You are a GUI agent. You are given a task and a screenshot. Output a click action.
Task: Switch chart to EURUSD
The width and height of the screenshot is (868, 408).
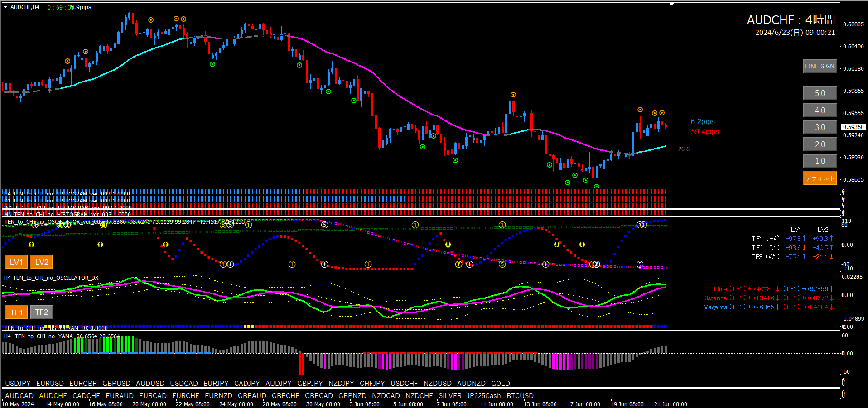click(x=50, y=384)
